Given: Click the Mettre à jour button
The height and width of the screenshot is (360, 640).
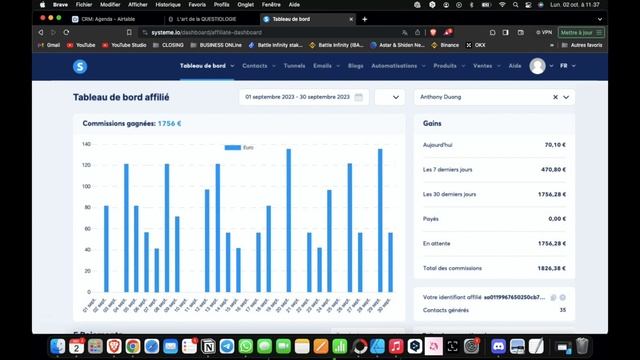Looking at the screenshot, I should point(581,32).
